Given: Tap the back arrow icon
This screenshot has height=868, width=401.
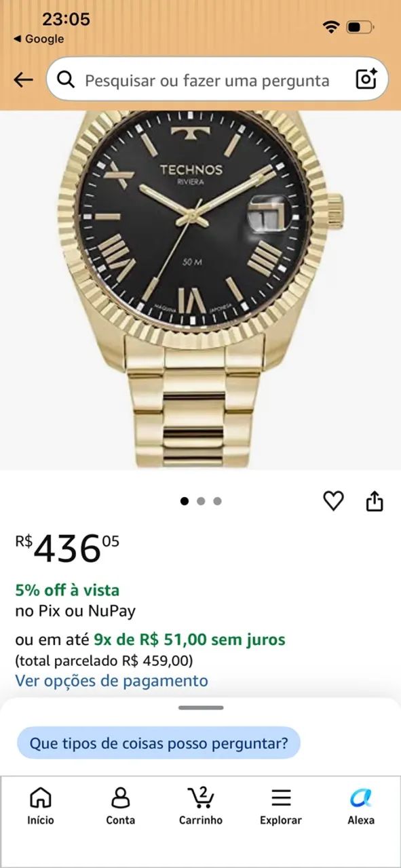Looking at the screenshot, I should point(23,80).
